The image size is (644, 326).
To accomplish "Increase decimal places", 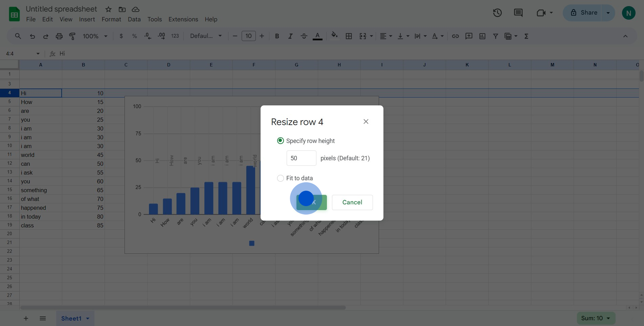I will 161,36.
